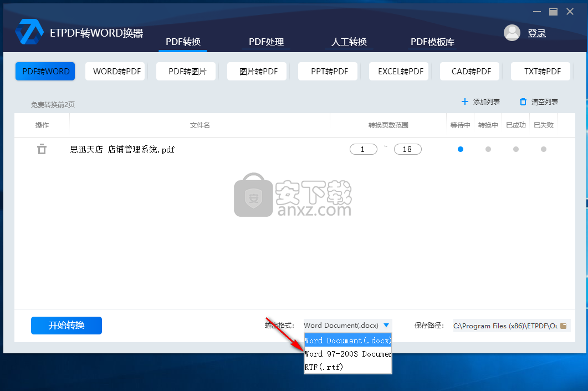Click the user avatar icon
The width and height of the screenshot is (588, 391).
tap(512, 33)
